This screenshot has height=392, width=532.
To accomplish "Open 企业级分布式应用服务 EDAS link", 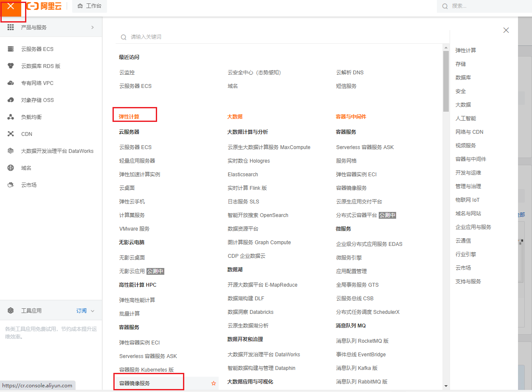I will click(369, 244).
